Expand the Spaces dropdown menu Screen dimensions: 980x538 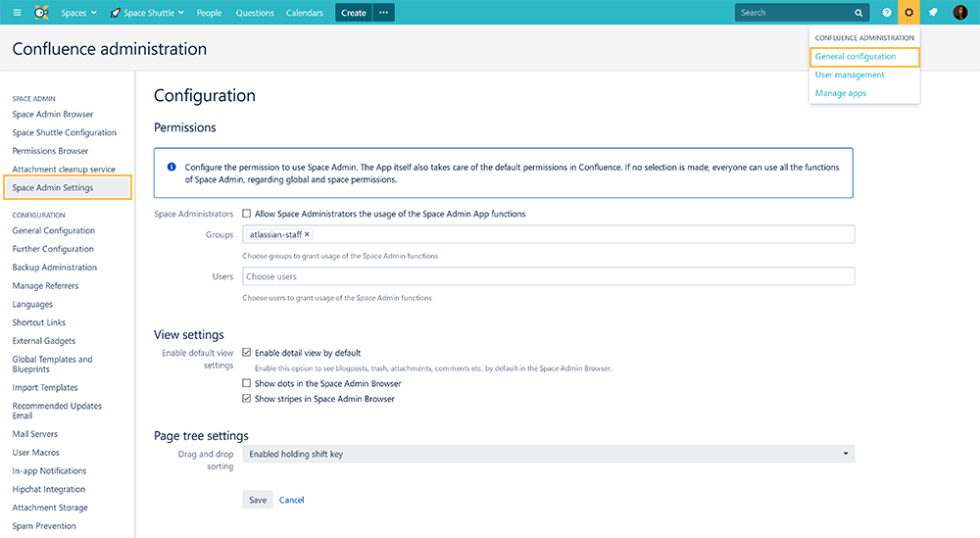pyautogui.click(x=78, y=13)
